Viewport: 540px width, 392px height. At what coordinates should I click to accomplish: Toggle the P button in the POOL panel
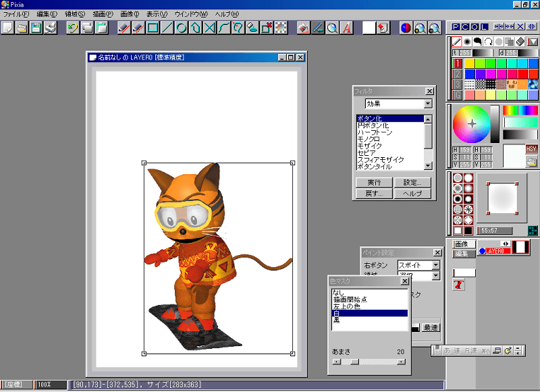(x=456, y=27)
